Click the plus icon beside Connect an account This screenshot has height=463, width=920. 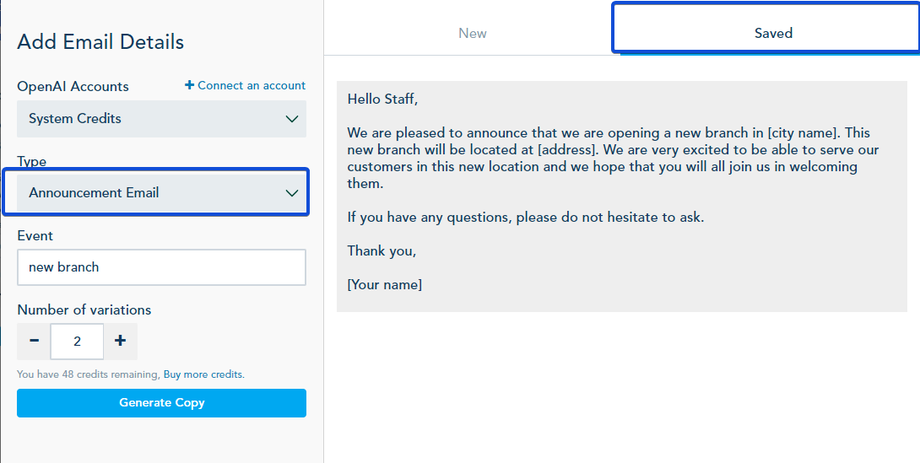coord(190,86)
